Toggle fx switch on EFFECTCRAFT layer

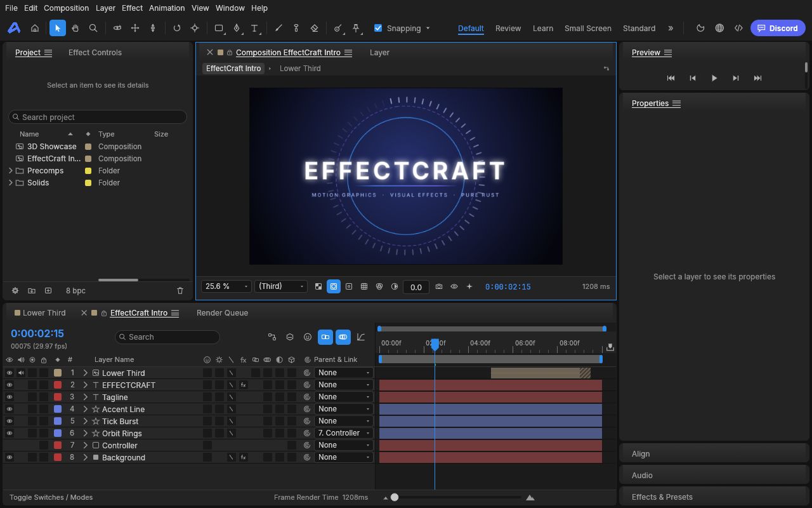243,385
